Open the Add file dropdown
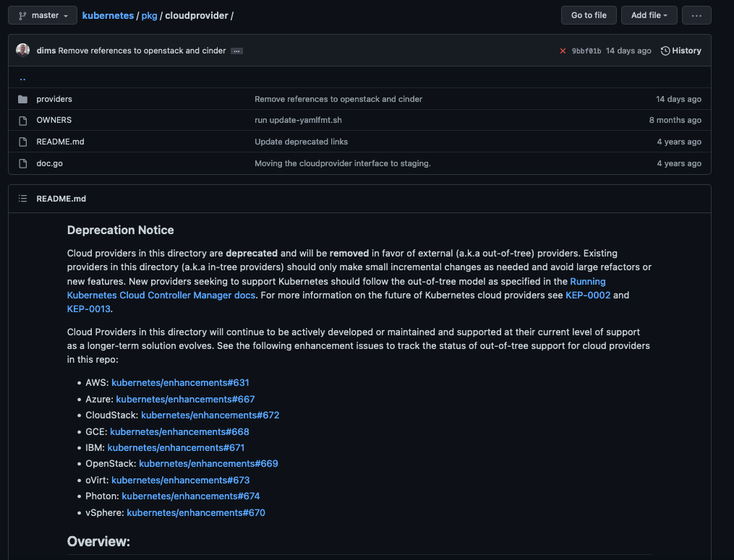Viewport: 734px width, 560px height. click(x=649, y=15)
